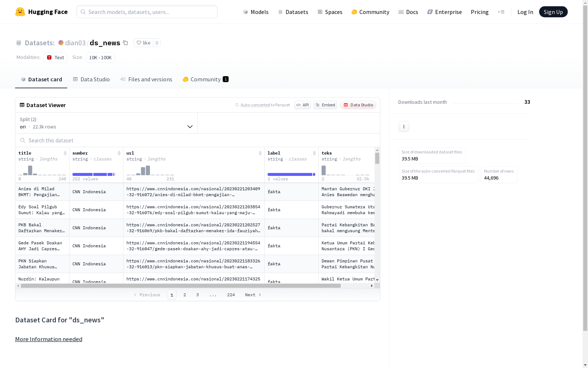Click the horizontal table scrollbar
588x368 pixels.
(181, 286)
